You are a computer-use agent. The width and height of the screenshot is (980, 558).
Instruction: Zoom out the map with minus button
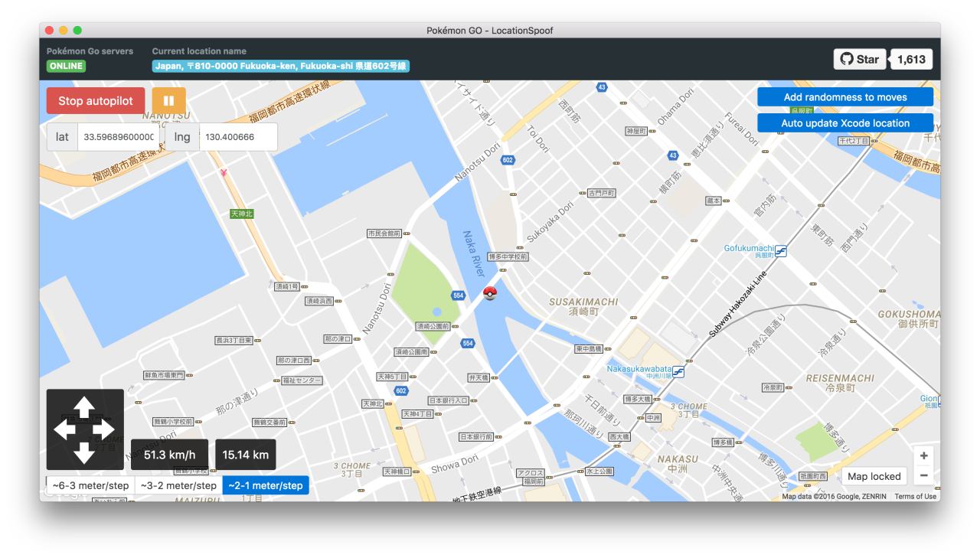pos(924,475)
